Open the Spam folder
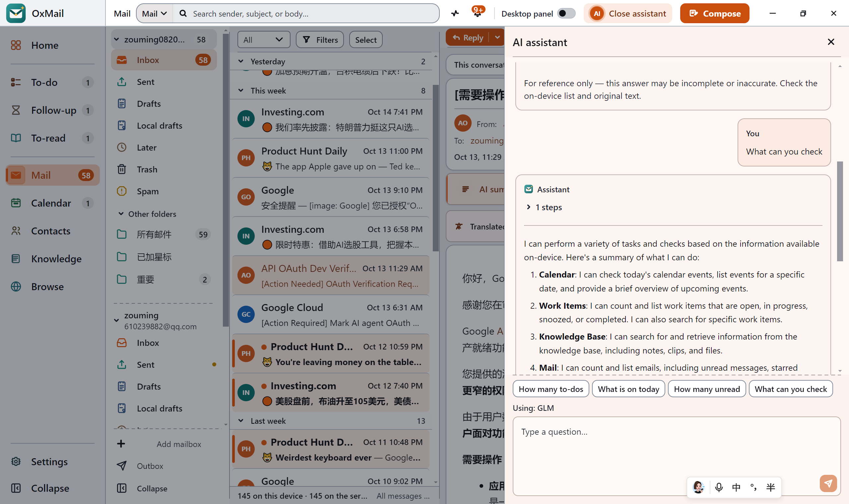 coord(164,191)
